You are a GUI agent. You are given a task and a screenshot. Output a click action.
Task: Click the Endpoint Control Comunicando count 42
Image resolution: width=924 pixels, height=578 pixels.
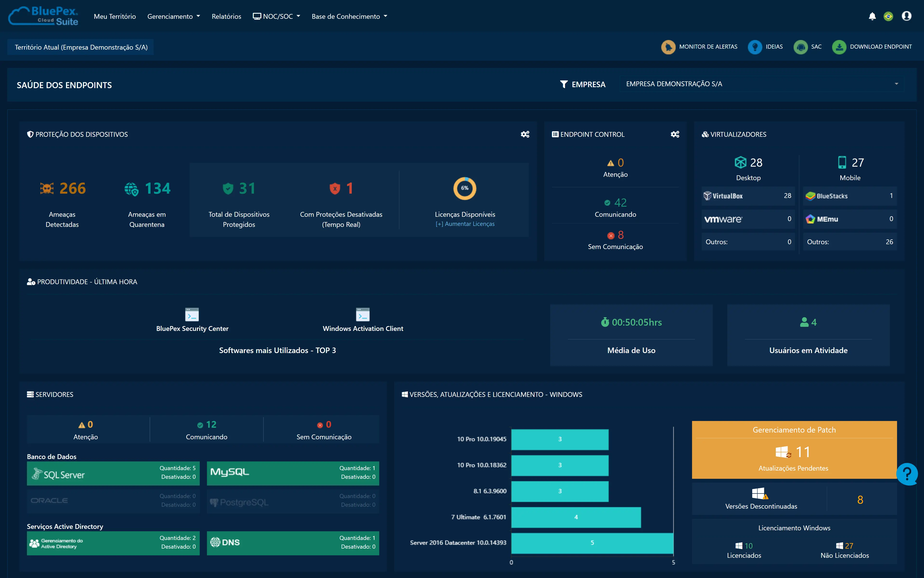pyautogui.click(x=621, y=203)
